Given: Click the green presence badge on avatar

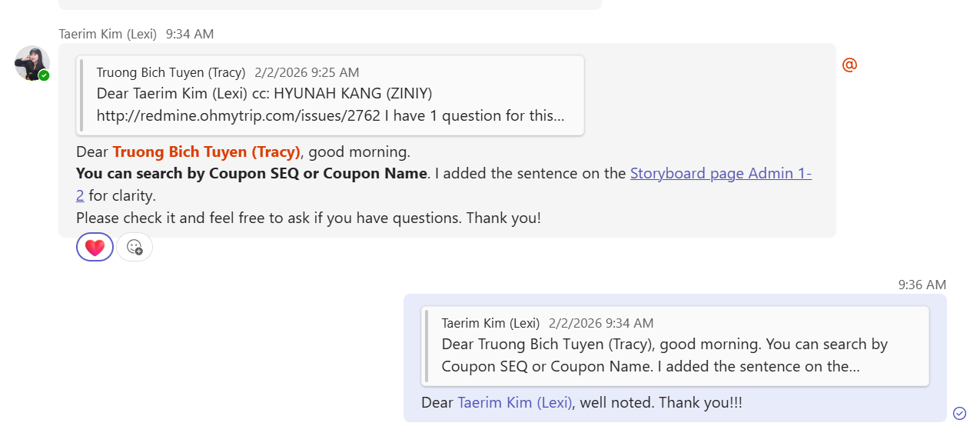Looking at the screenshot, I should tap(45, 75).
